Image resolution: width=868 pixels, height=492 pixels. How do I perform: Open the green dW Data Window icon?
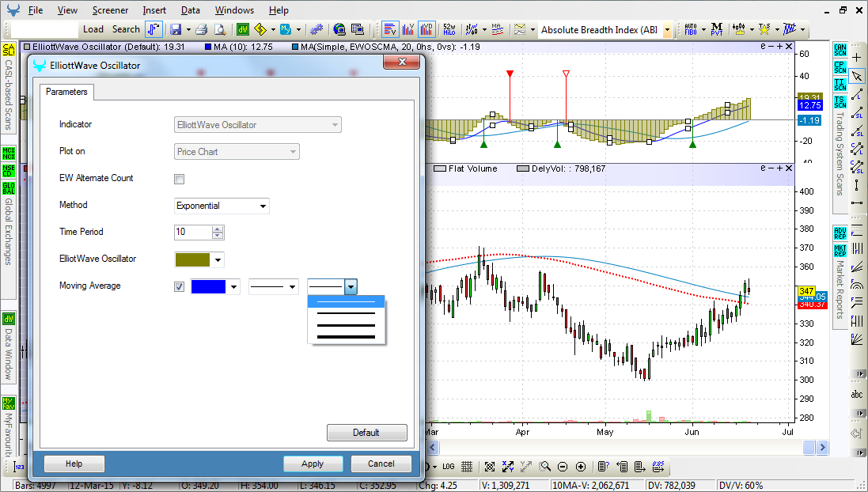pyautogui.click(x=242, y=29)
